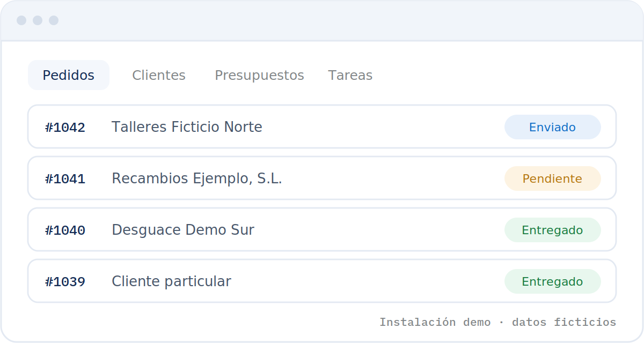This screenshot has width=644, height=343.
Task: Go to the Presupuestos tab
Action: pyautogui.click(x=259, y=75)
